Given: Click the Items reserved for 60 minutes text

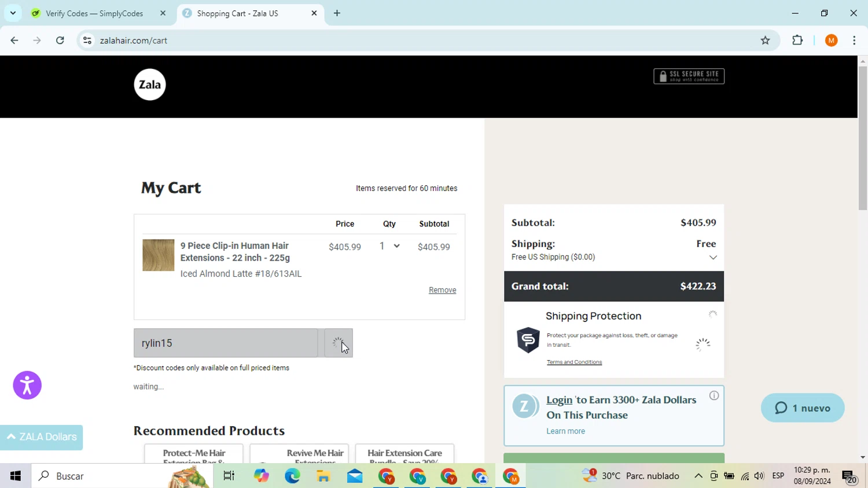Looking at the screenshot, I should point(406,189).
